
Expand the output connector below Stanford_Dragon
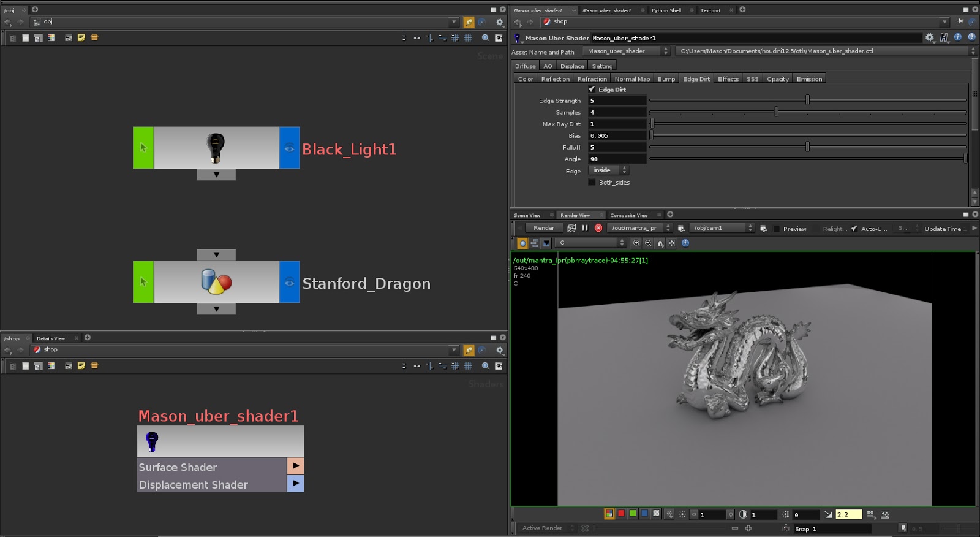tap(216, 309)
